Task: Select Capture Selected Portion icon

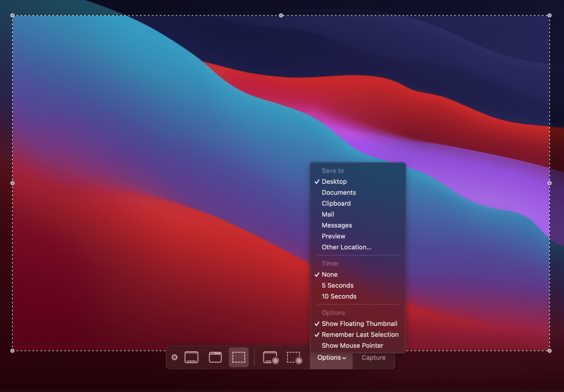Action: 238,357
